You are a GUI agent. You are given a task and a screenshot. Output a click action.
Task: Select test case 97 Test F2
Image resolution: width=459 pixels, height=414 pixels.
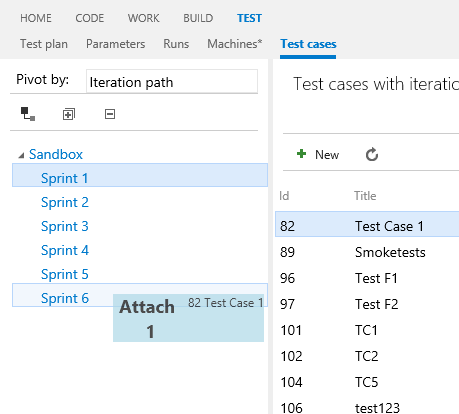point(367,304)
